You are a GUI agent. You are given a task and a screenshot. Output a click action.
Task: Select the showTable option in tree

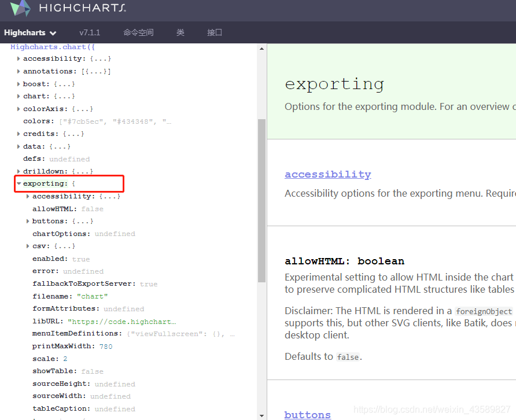coord(54,371)
